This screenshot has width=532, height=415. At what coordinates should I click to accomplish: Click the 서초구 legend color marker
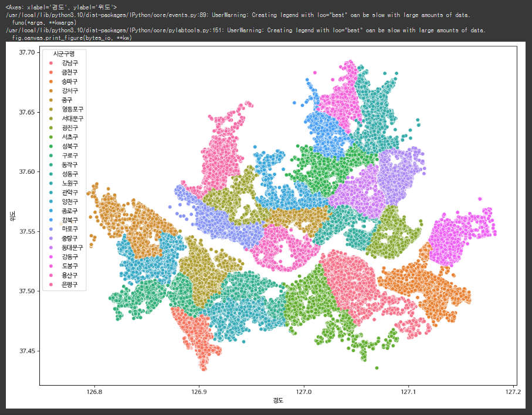(x=51, y=137)
